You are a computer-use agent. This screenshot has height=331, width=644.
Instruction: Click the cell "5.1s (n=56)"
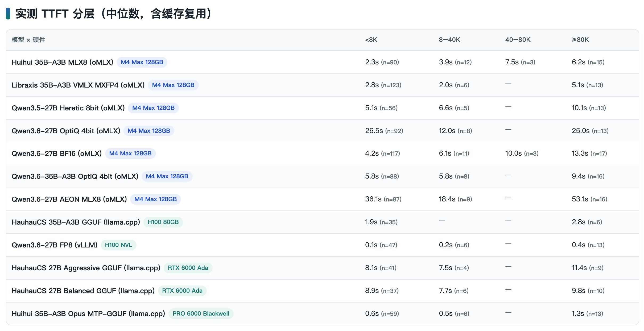point(381,108)
